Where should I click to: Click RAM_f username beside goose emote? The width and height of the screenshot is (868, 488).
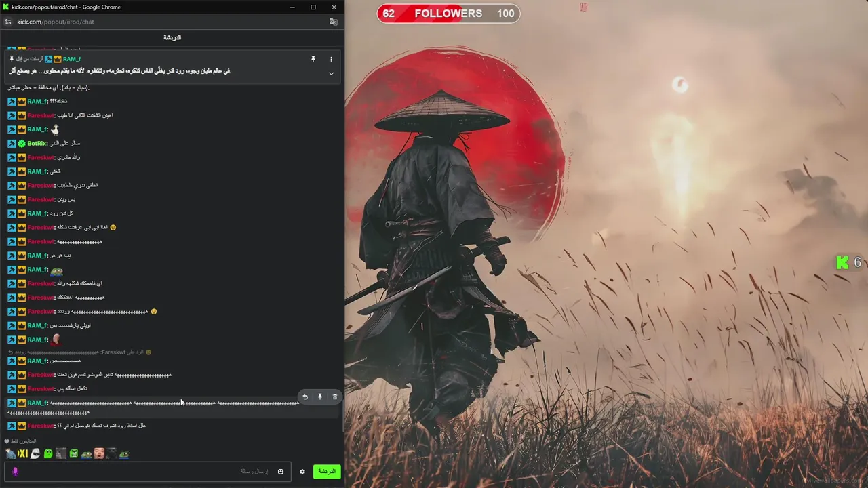point(37,129)
